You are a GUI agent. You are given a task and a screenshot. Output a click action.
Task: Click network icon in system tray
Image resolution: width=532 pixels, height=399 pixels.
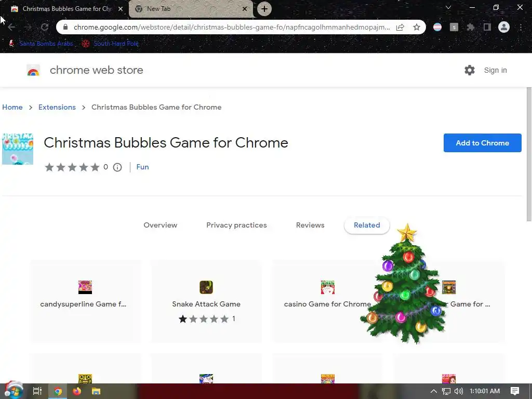pos(446,391)
